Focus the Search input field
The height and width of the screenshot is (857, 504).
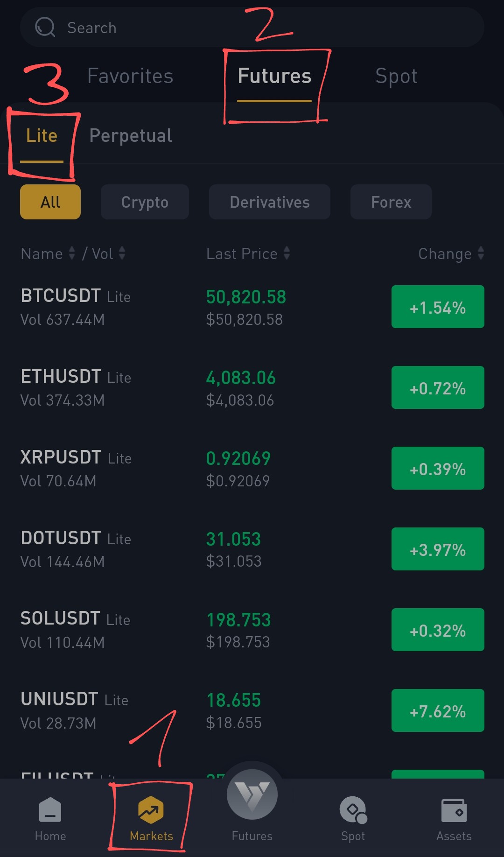(x=252, y=27)
